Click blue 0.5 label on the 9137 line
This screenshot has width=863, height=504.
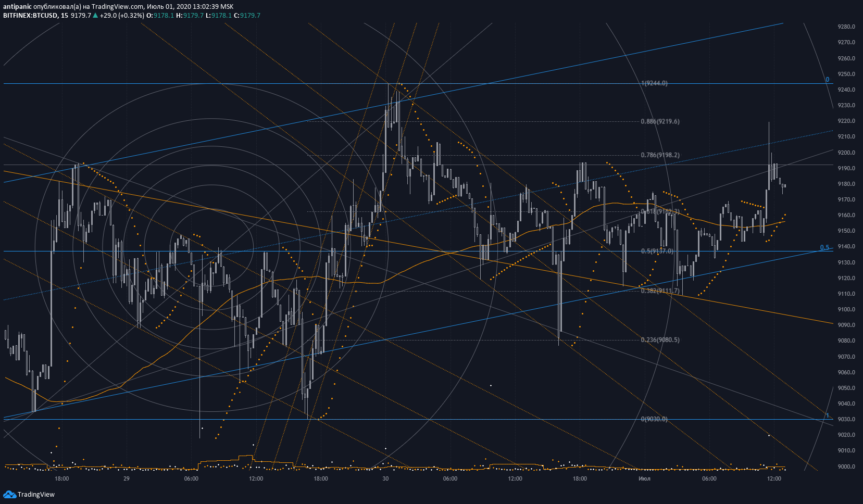824,247
